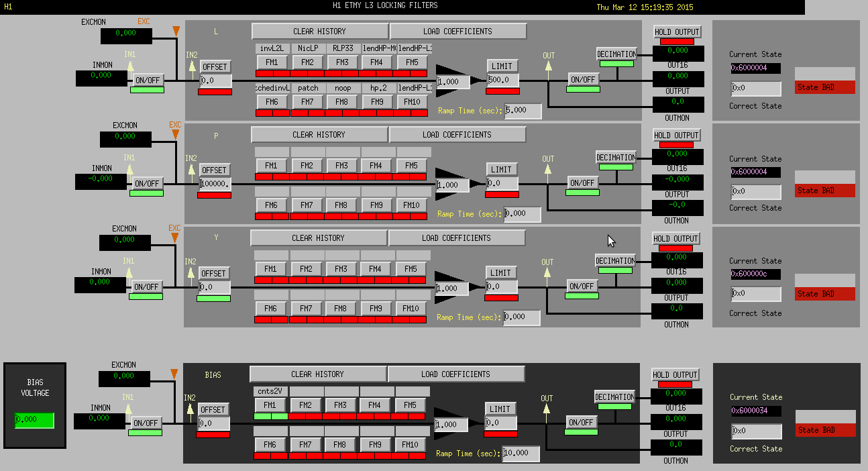Click the orange EXC arrow in Y row
Image resolution: width=868 pixels, height=471 pixels.
pos(176,238)
